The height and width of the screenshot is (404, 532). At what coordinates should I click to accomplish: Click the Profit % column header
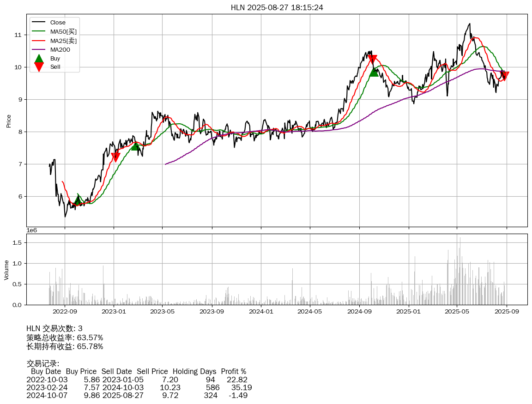(x=233, y=371)
